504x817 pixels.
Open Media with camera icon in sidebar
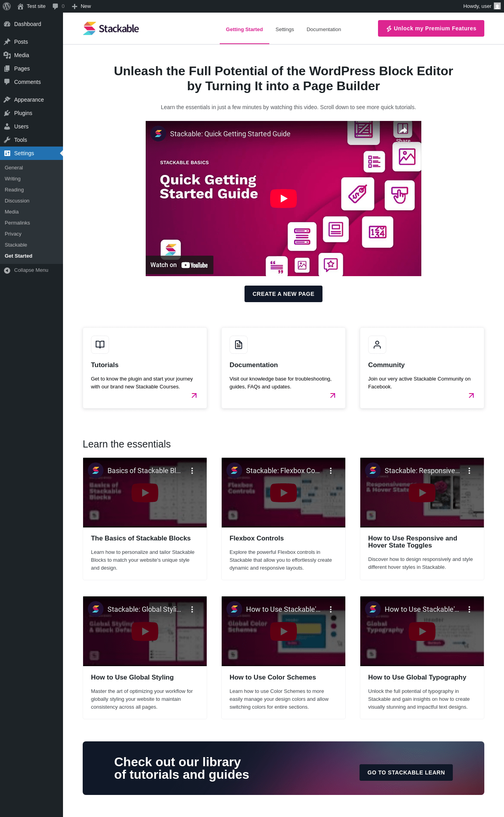click(31, 55)
